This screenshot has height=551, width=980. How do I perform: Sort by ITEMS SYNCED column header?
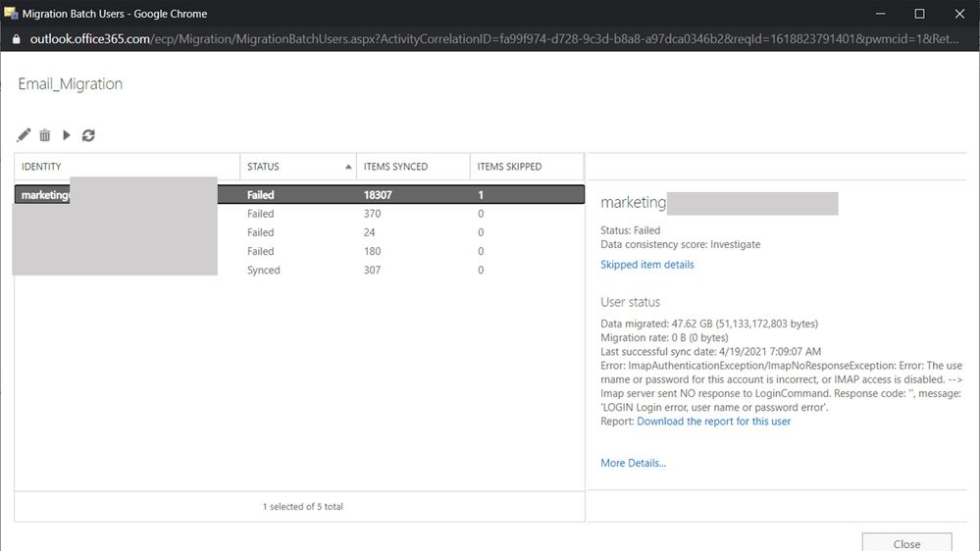coord(413,166)
